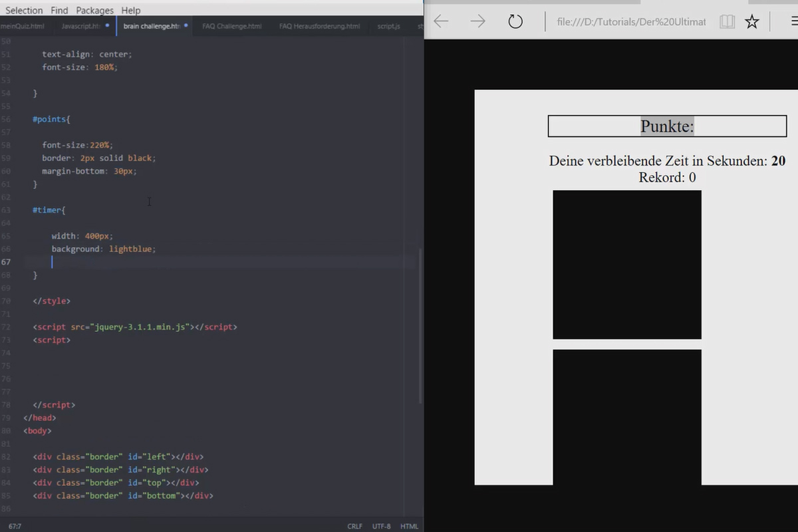Click 'text-align: center;' line
Screen dimensions: 798x532
[x=87, y=55]
